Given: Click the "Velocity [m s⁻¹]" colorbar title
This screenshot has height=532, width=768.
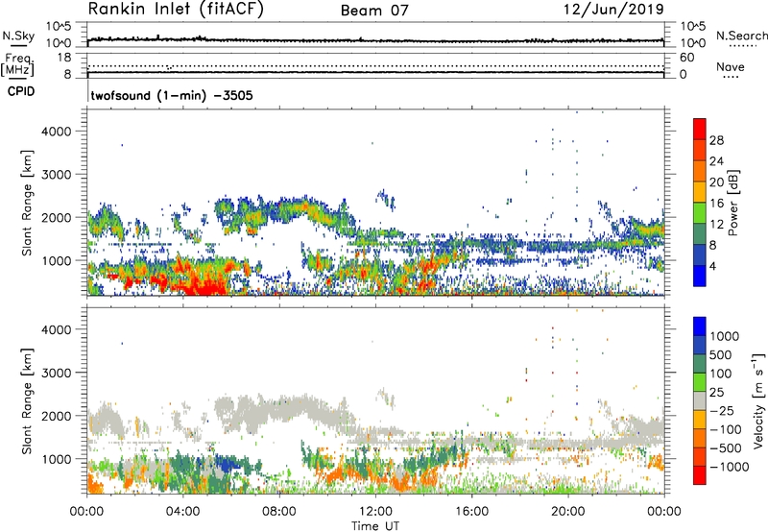Looking at the screenshot, I should coord(758,400).
